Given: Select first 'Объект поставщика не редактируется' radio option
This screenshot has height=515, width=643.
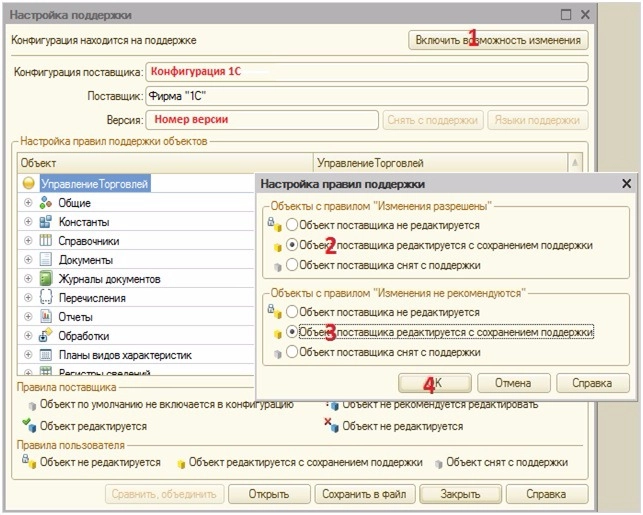Looking at the screenshot, I should 292,225.
